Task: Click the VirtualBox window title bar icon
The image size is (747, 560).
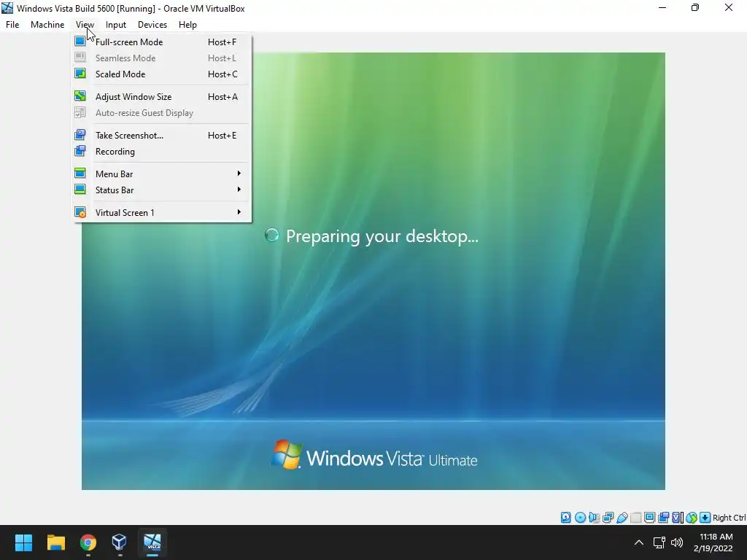Action: pos(7,8)
